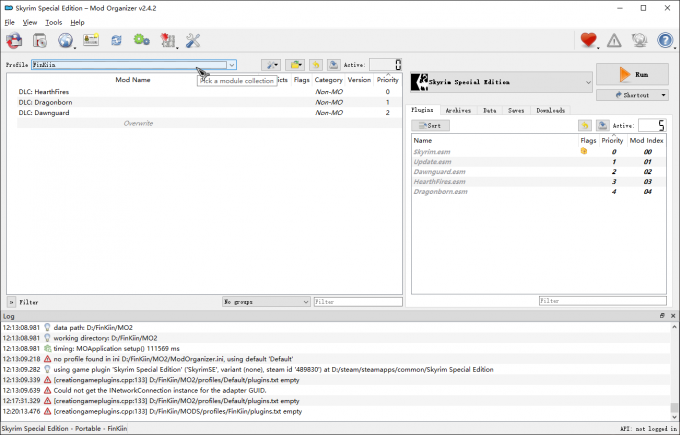Open the folder shortcuts dropdown button
The image size is (680, 435).
click(x=295, y=65)
